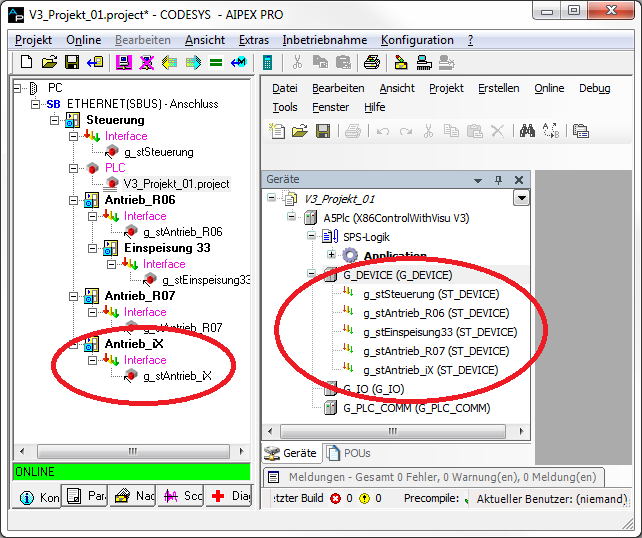Click the printer icon in AIPEX toolbar
Viewport: 642px width, 538px height.
point(372,62)
